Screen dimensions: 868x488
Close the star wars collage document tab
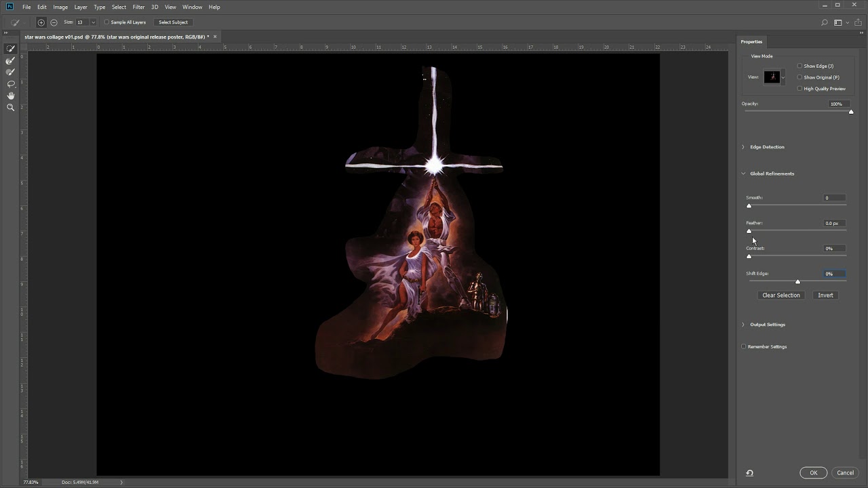(x=215, y=37)
